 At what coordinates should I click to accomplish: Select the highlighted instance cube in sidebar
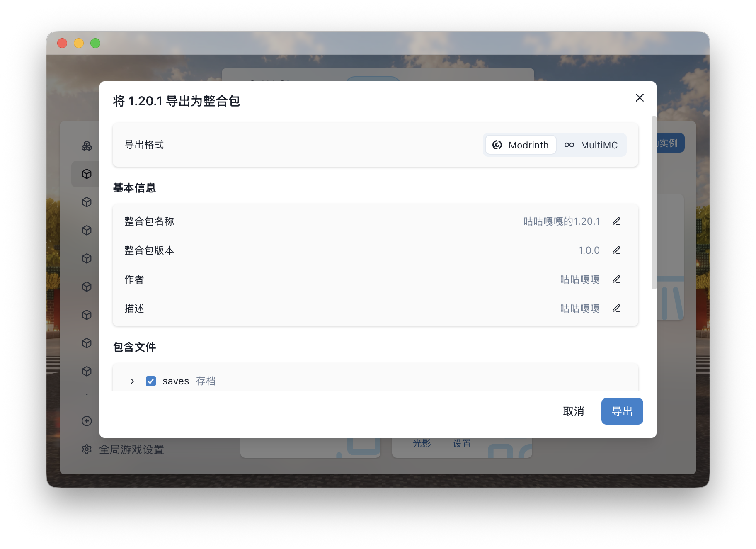click(x=87, y=174)
